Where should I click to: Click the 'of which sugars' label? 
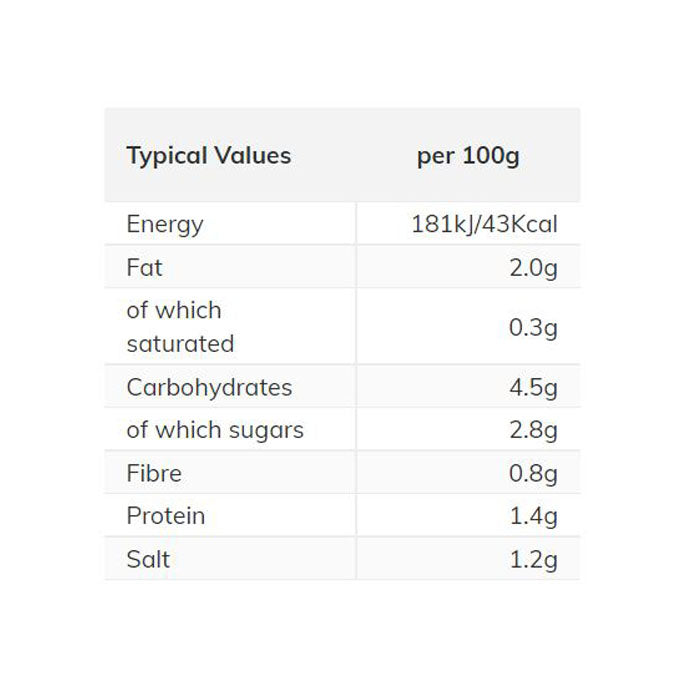tap(215, 430)
